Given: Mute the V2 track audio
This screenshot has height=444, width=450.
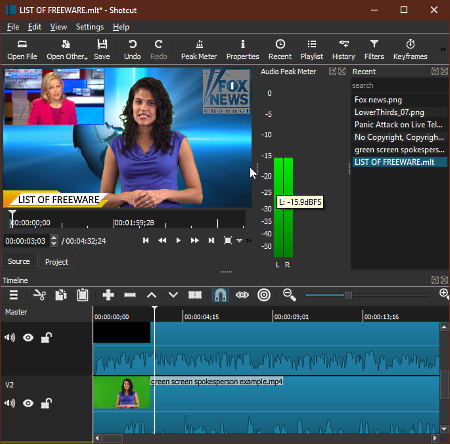Looking at the screenshot, I should (10, 403).
